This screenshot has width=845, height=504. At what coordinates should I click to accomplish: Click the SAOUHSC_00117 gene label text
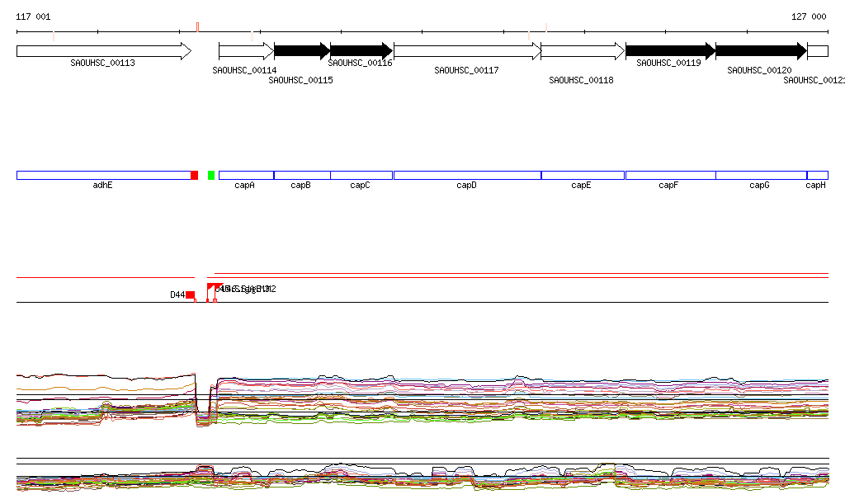pyautogui.click(x=466, y=71)
